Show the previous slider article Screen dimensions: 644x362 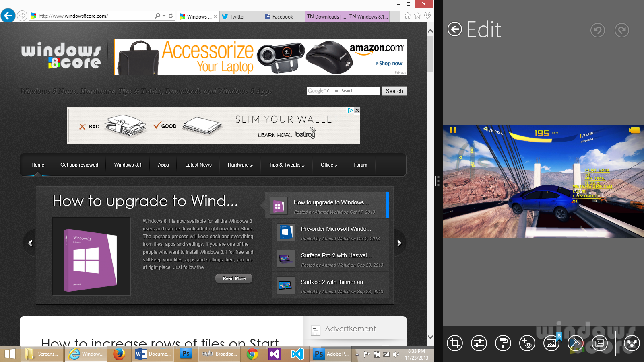(30, 243)
